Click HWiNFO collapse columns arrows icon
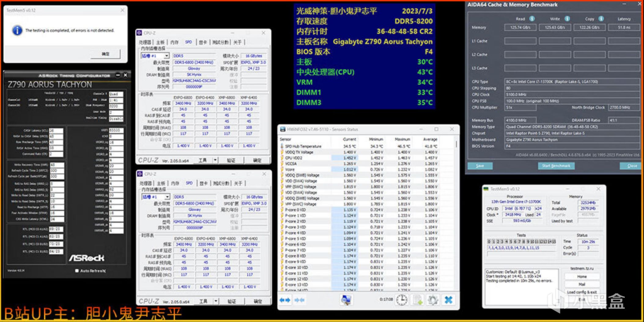The image size is (644, 322). click(x=299, y=300)
